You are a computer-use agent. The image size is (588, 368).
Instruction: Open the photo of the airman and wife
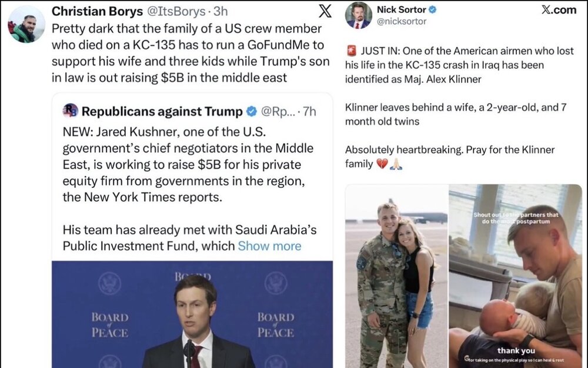point(396,276)
